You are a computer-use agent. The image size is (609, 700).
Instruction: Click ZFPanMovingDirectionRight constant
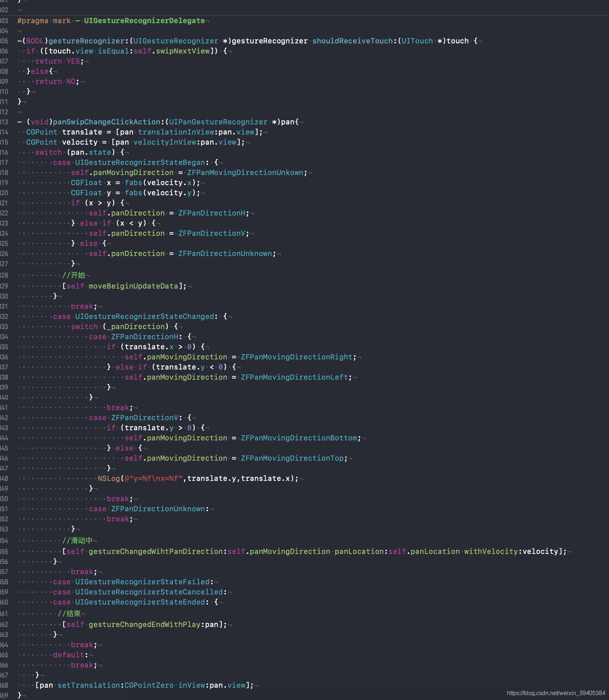click(297, 357)
